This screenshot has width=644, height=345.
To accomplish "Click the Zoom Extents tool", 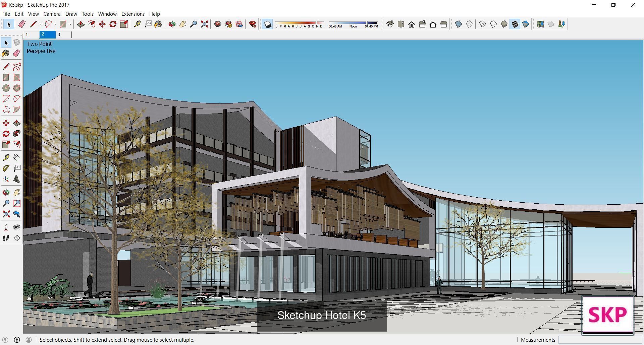I will tap(204, 24).
